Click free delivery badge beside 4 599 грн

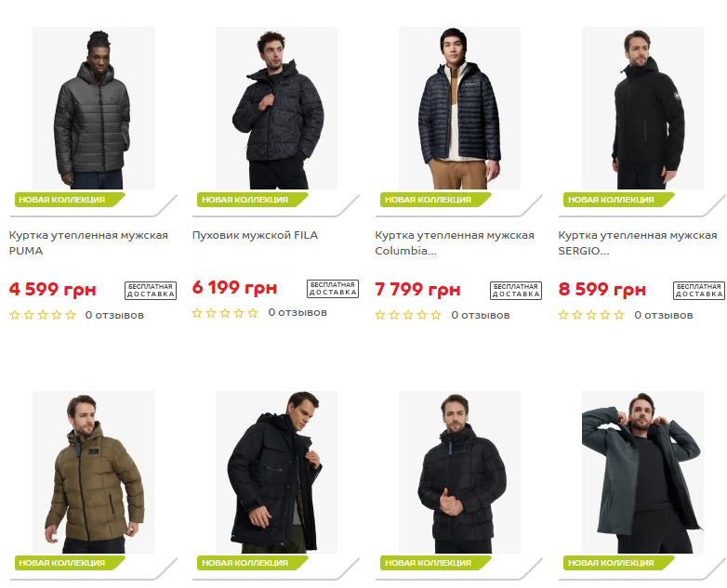pyautogui.click(x=151, y=291)
